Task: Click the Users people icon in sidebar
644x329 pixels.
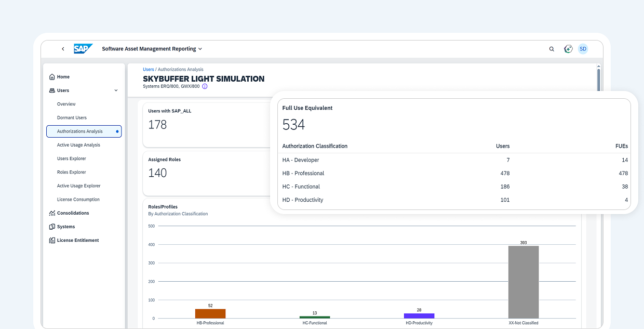Action: [x=52, y=90]
